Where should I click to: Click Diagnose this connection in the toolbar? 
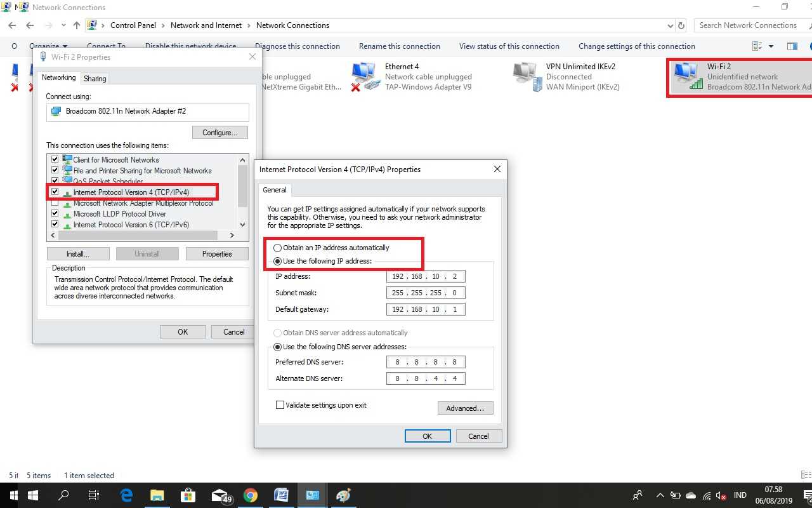click(297, 46)
